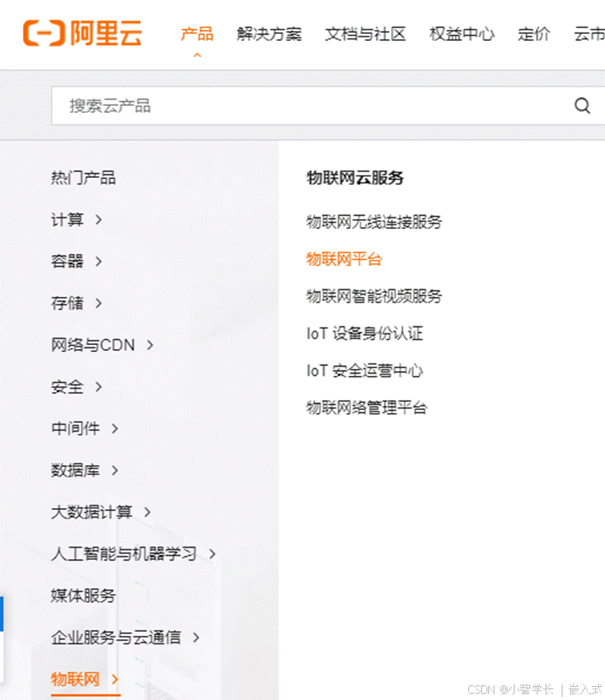This screenshot has width=605, height=700.
Task: Expand the 人工智能与机器学习 category arrow
Action: point(213,554)
